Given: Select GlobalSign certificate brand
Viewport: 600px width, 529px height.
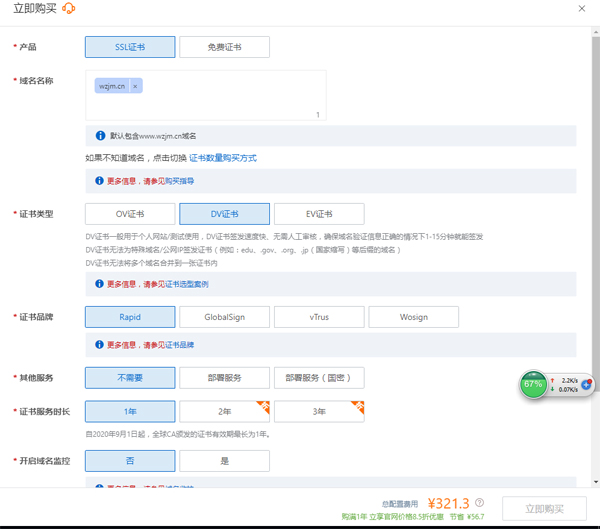Looking at the screenshot, I should point(224,317).
